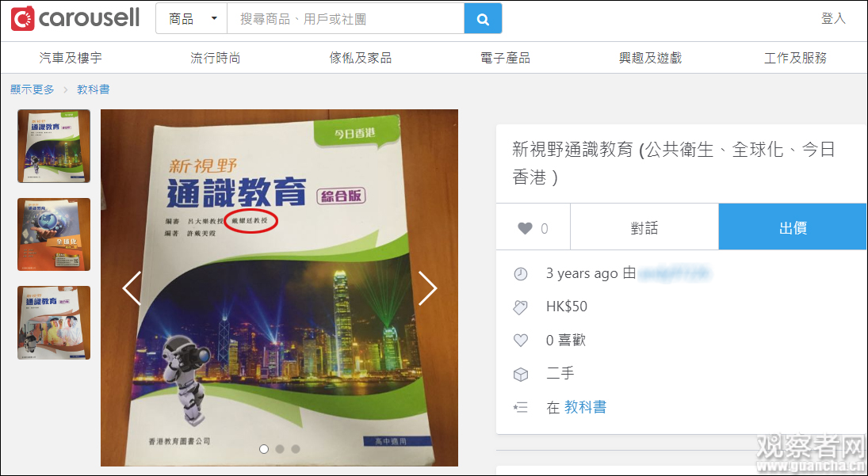This screenshot has height=476, width=868.
Task: Open the 電子產品 category menu
Action: point(505,58)
